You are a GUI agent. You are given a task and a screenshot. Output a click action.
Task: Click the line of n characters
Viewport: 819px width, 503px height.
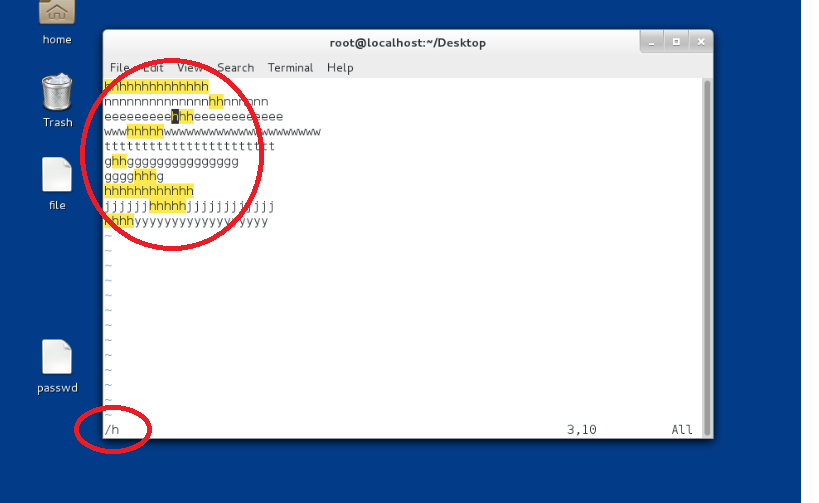186,102
